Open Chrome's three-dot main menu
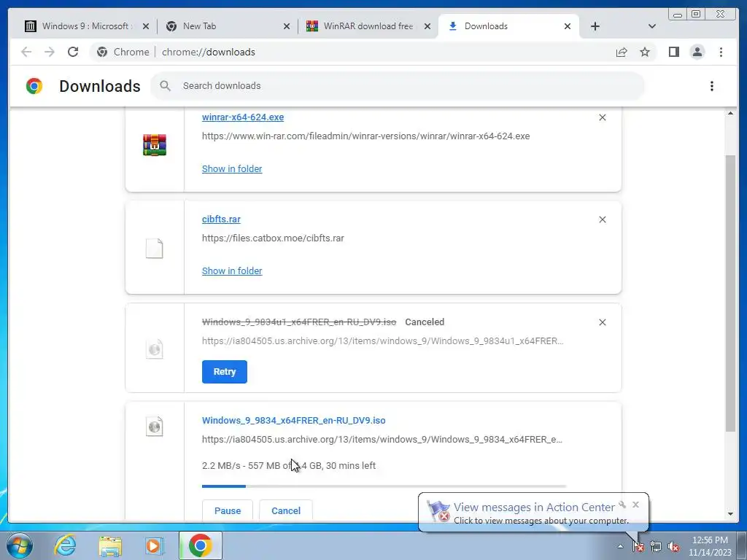The height and width of the screenshot is (560, 747). point(721,52)
